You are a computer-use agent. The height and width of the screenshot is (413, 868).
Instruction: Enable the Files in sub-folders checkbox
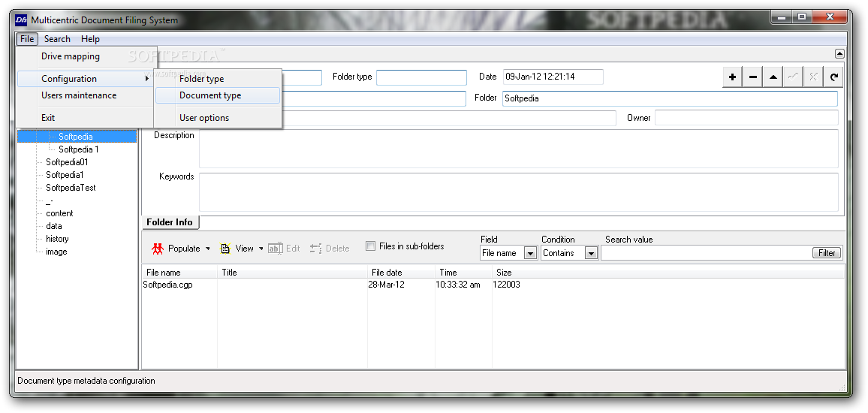(x=371, y=246)
